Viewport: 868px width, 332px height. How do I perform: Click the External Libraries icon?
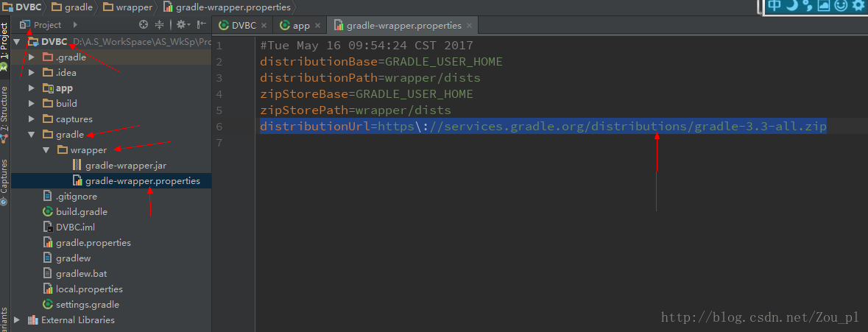[33, 319]
